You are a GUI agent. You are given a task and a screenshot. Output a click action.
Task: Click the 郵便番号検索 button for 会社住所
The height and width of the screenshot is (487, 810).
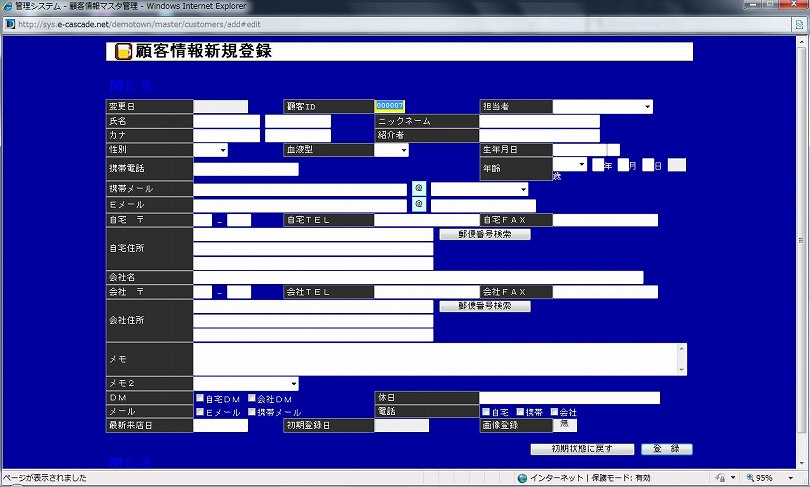(485, 306)
